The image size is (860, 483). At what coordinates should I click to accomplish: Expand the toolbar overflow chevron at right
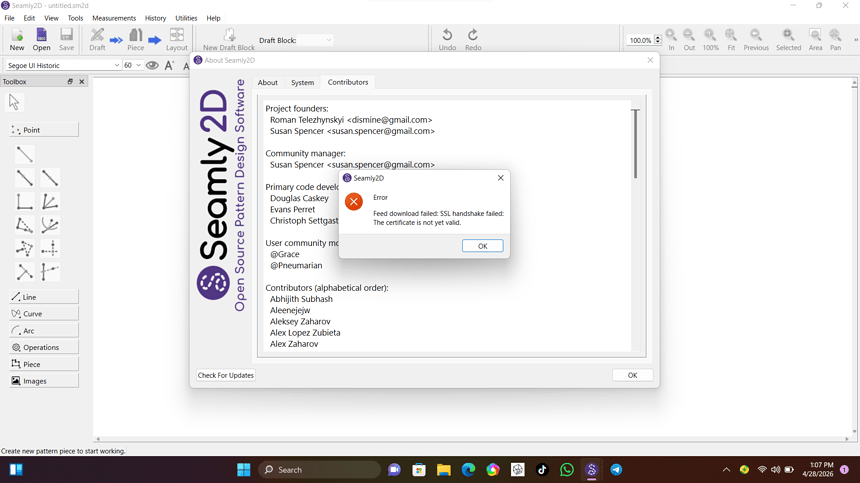[x=855, y=39]
